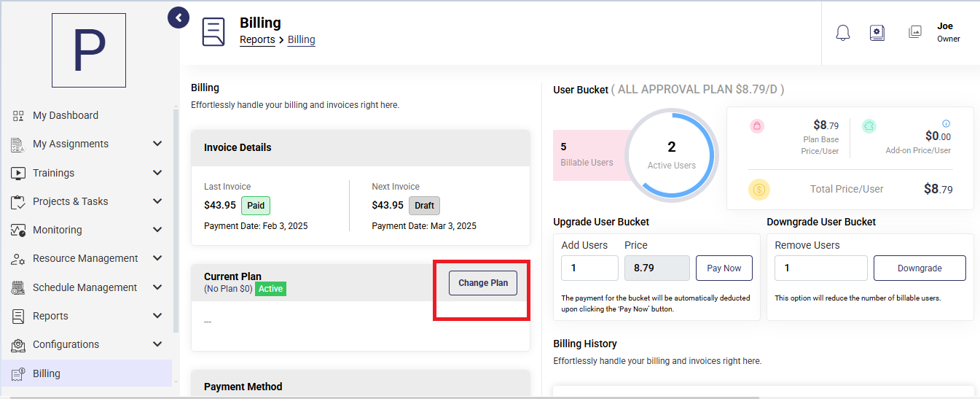Click the My Dashboard grid icon
980x399 pixels.
[x=18, y=115]
